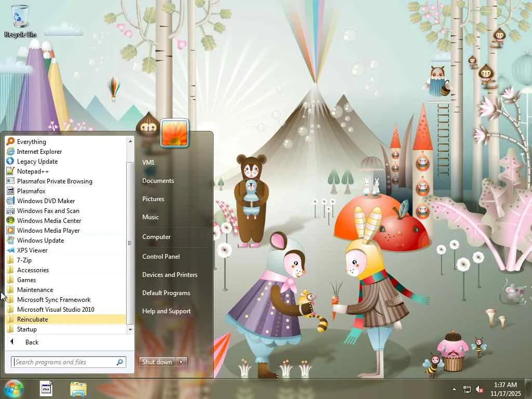Open Control Panel
Screen dimensions: 532x399
point(161,257)
